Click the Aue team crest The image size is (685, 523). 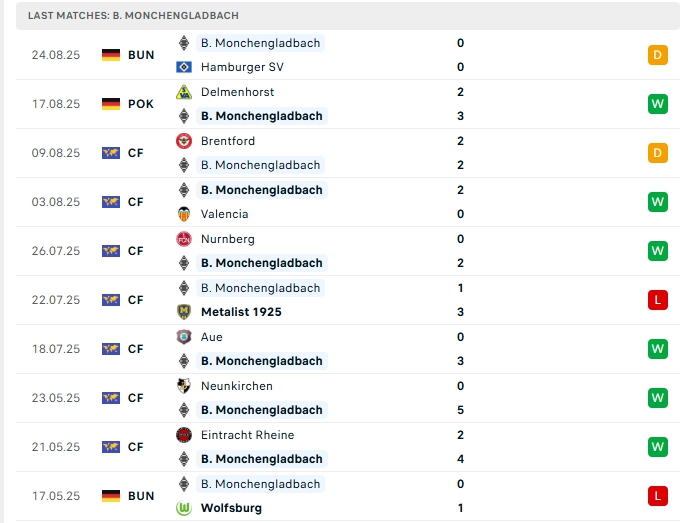184,337
